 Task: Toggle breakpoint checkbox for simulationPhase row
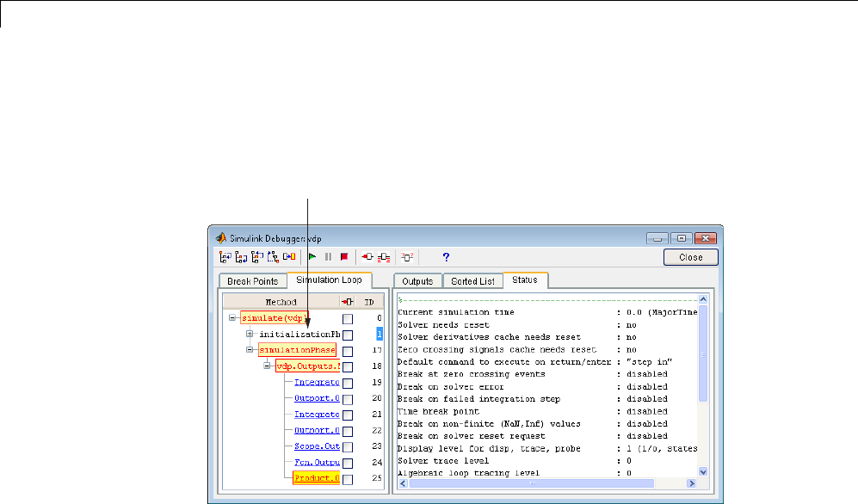click(x=348, y=351)
